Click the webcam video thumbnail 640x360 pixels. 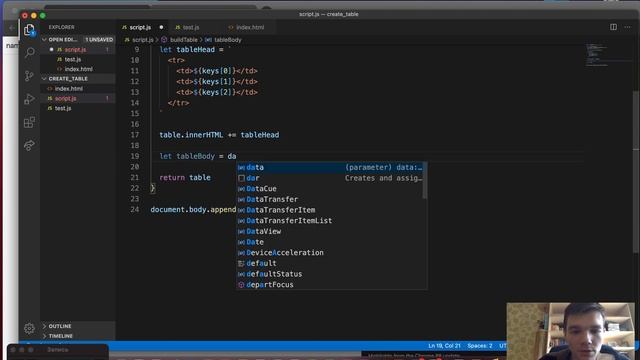tap(571, 331)
